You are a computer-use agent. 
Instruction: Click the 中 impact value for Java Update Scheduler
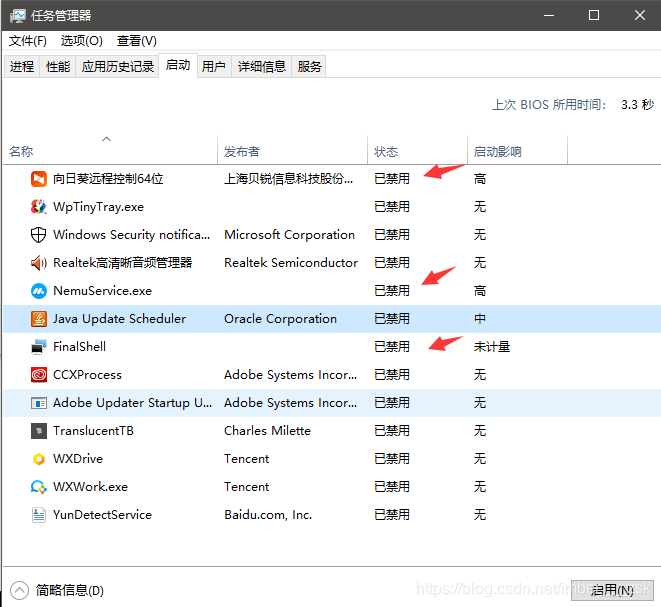click(x=480, y=319)
